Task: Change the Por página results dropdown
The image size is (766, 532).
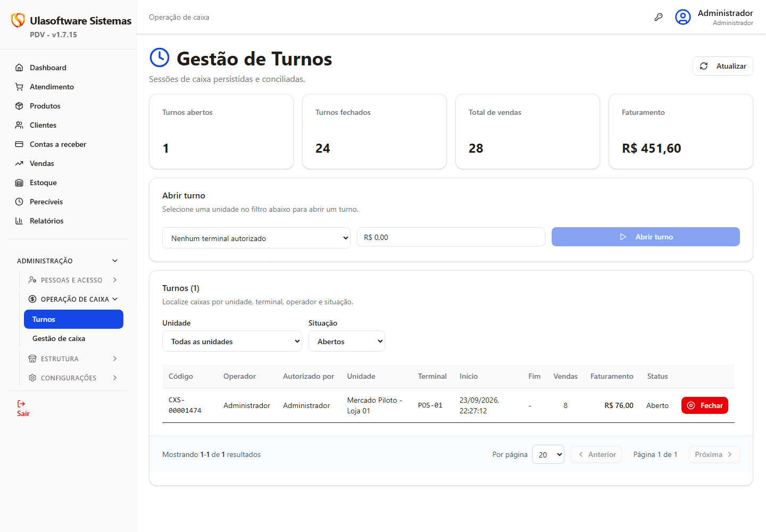Action: 548,454
